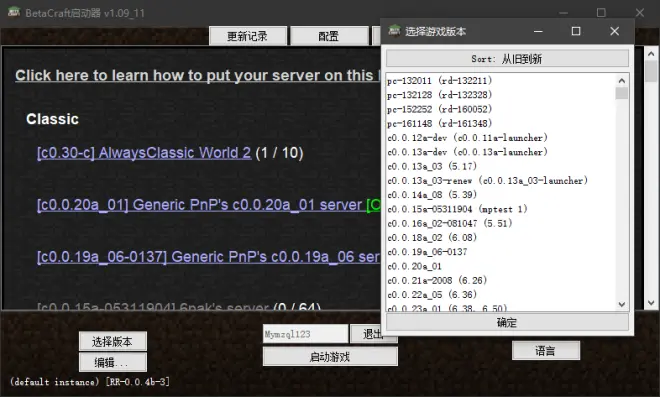Click 选择版本 button in the launcher
Image resolution: width=660 pixels, height=397 pixels.
113,341
